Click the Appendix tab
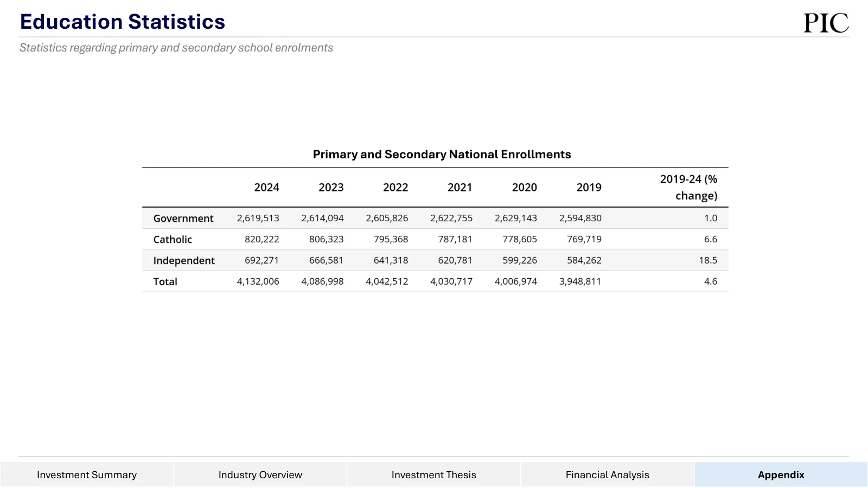868x488 pixels. pos(781,474)
